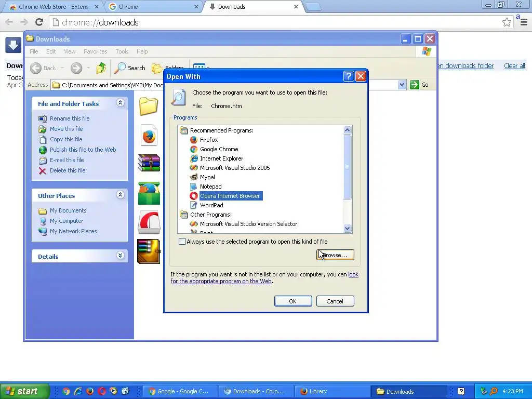The height and width of the screenshot is (399, 532).
Task: Click the Open With help question button
Action: pos(349,76)
